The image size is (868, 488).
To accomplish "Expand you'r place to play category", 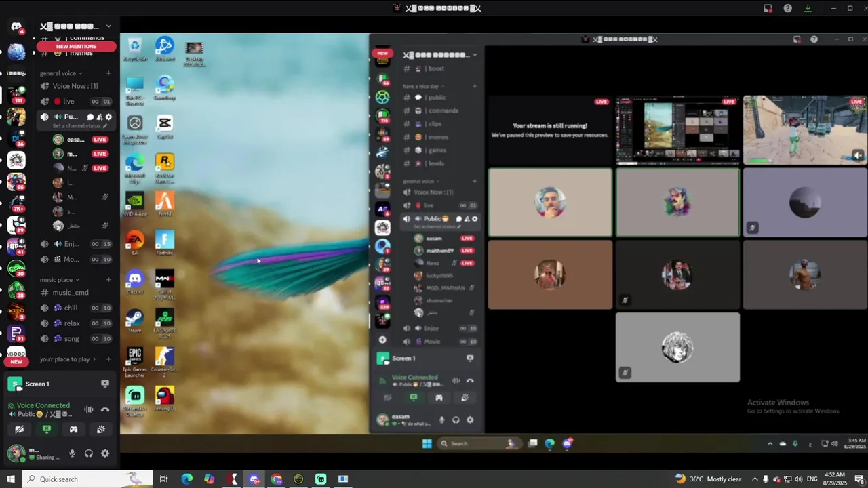I will [x=68, y=359].
